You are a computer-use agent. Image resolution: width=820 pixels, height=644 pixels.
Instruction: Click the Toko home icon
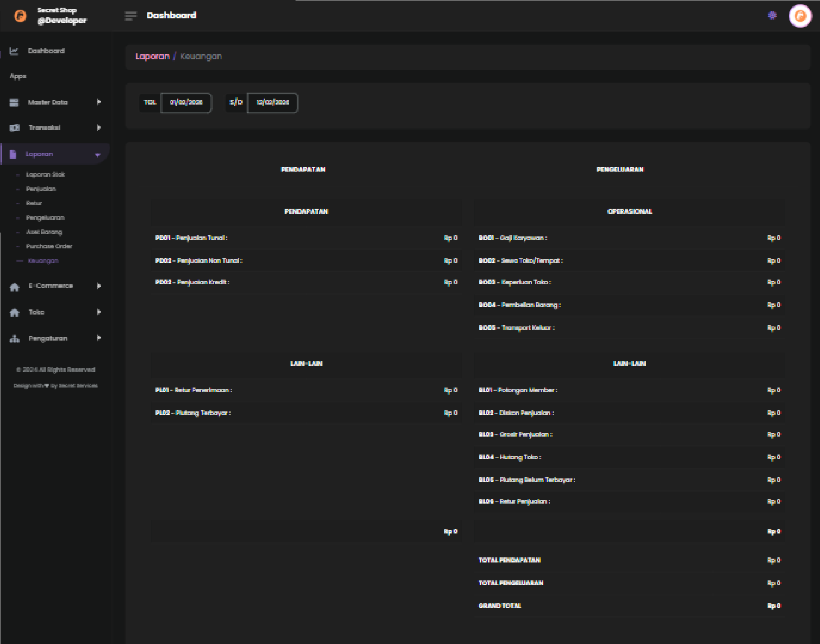pyautogui.click(x=15, y=312)
